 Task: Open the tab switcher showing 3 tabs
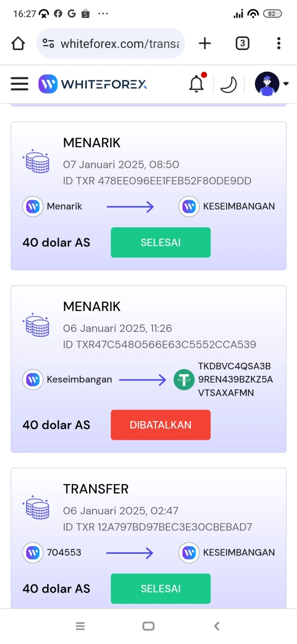point(242,44)
